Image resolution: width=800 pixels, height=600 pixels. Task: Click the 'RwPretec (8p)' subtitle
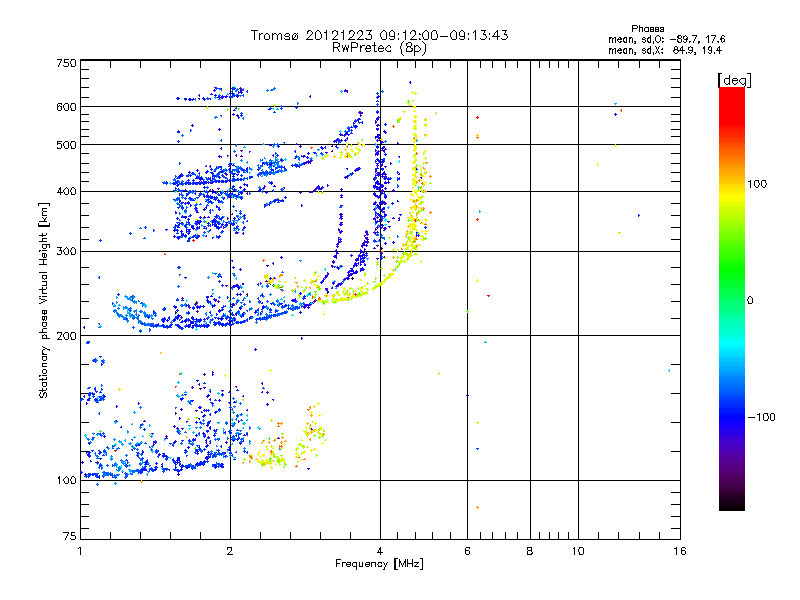click(379, 48)
